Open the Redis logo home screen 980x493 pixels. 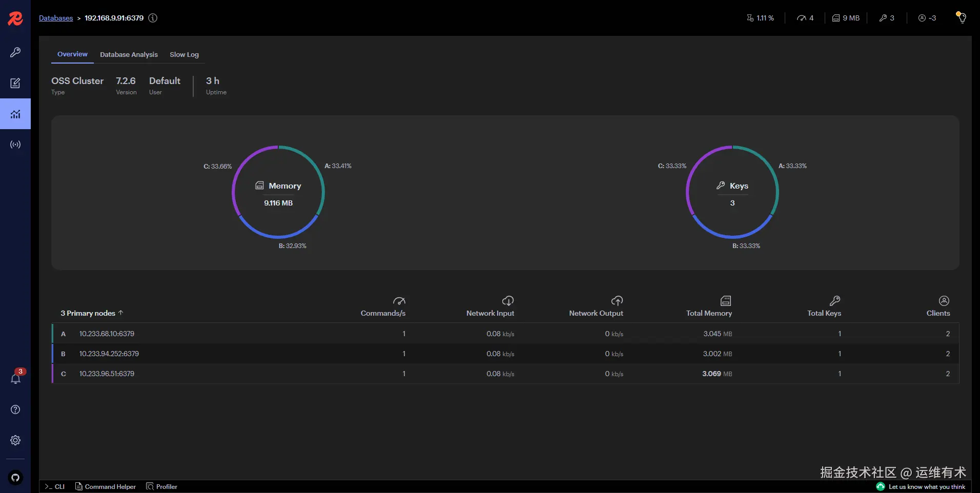15,18
